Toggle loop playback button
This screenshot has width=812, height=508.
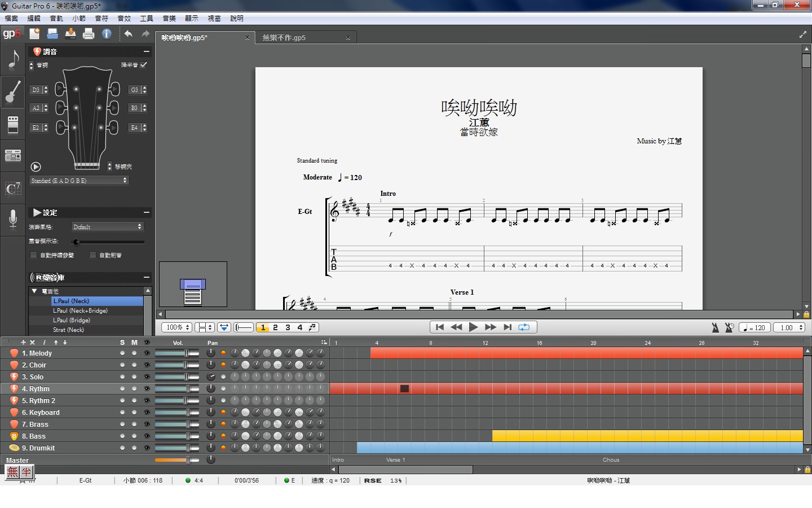click(524, 327)
